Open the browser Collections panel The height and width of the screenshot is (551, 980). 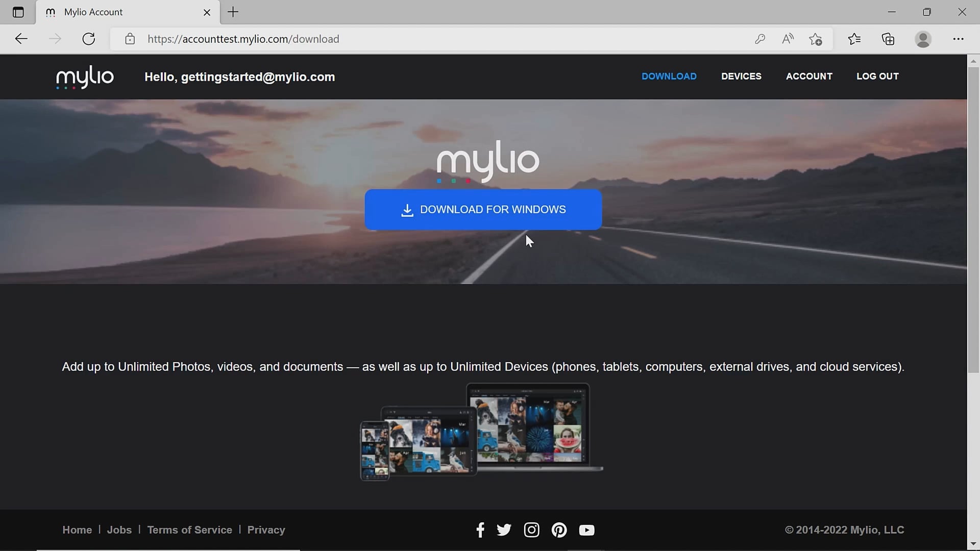tap(888, 39)
